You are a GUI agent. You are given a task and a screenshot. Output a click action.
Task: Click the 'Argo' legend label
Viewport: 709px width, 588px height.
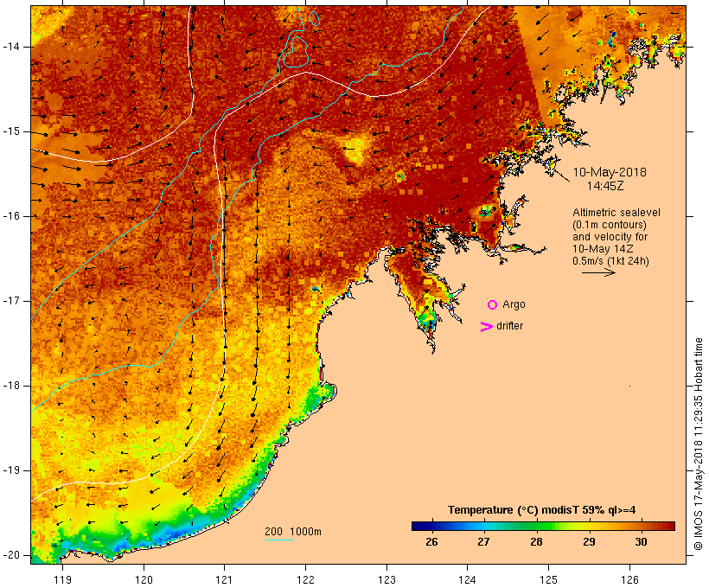click(x=514, y=304)
